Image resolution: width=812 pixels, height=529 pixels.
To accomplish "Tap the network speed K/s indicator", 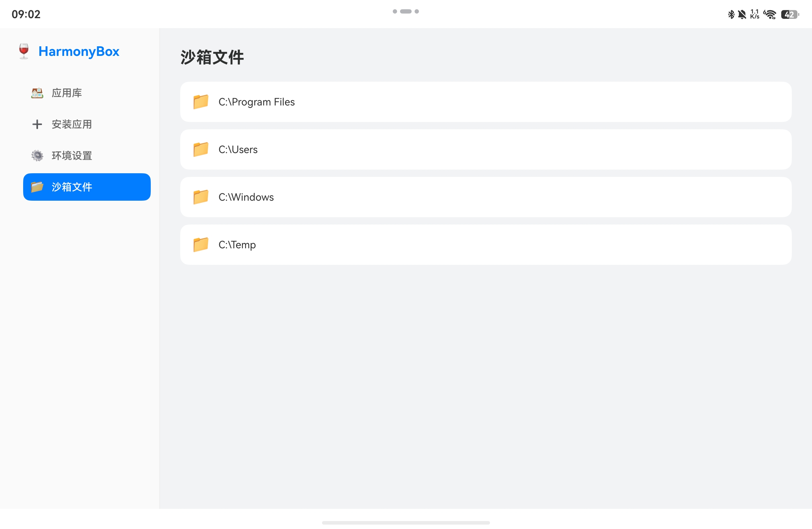I will pos(755,14).
